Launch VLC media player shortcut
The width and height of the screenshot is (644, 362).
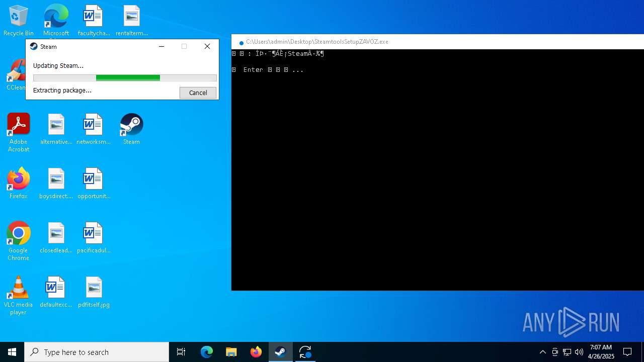tap(19, 296)
